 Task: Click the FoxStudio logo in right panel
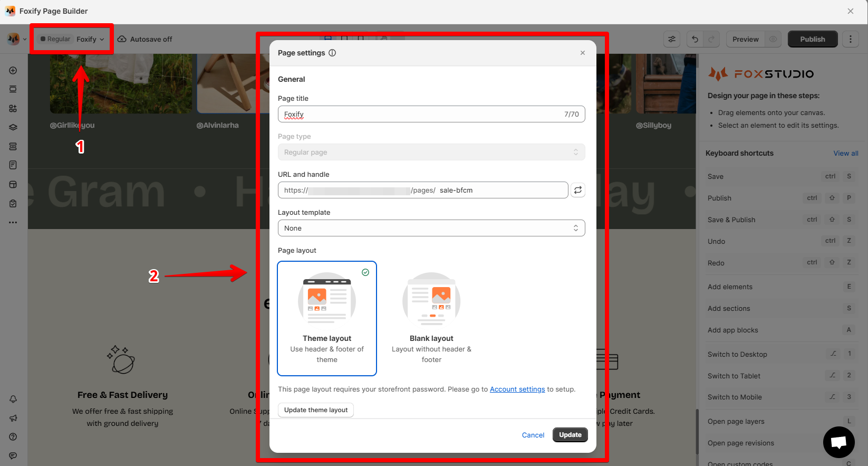(760, 74)
